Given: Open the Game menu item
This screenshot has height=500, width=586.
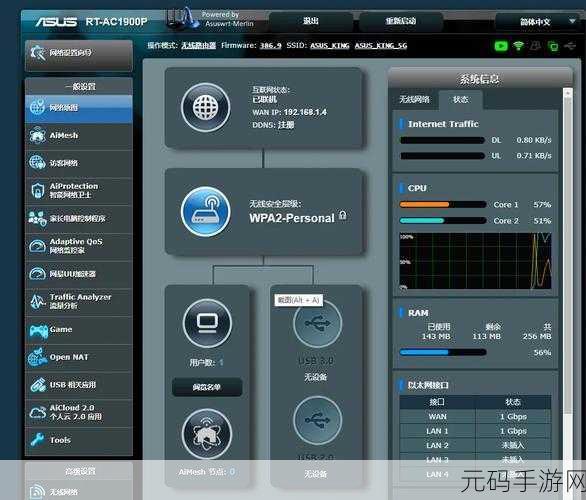Looking at the screenshot, I should pos(79,330).
